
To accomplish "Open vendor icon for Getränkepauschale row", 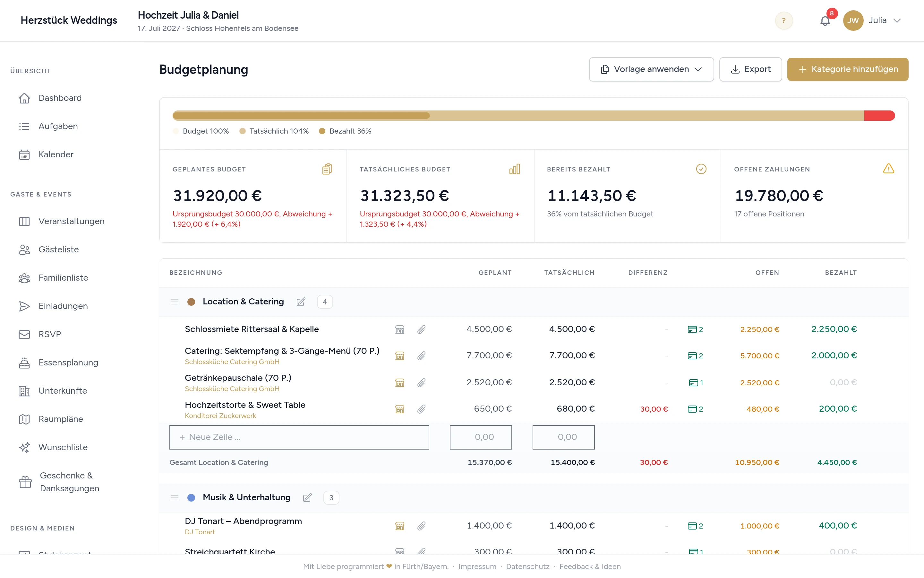I will point(399,382).
